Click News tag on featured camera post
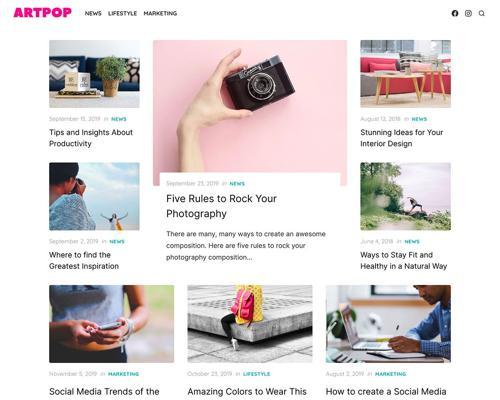Viewport: 500px width, 400px height. click(237, 184)
